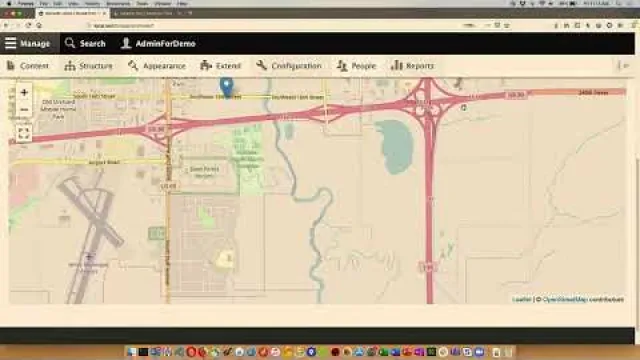The image size is (640, 360).
Task: Open the People admin page
Action: (356, 66)
